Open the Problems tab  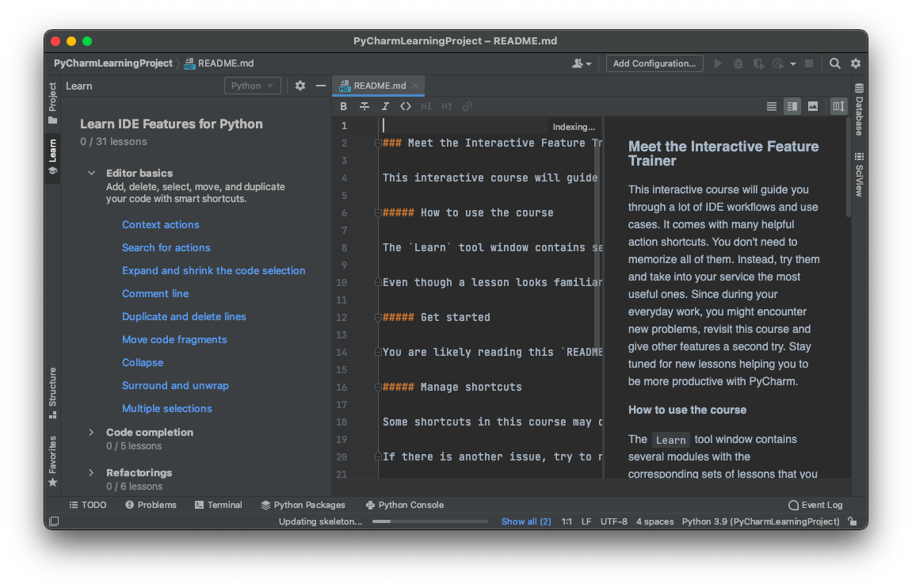coord(151,505)
